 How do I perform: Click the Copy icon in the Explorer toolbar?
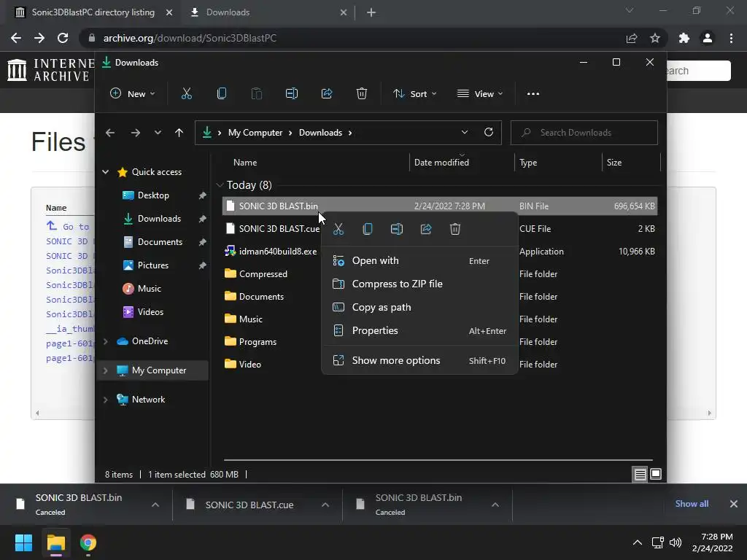click(x=222, y=94)
